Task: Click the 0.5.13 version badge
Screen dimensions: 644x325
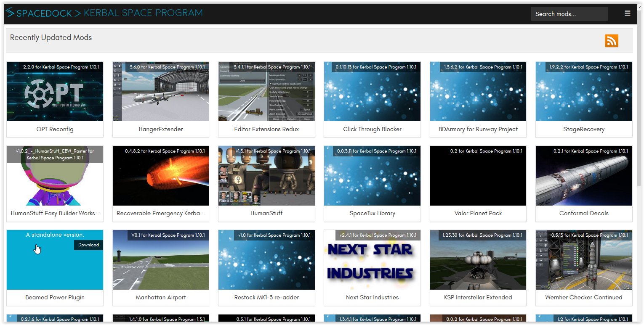Action: click(x=589, y=235)
